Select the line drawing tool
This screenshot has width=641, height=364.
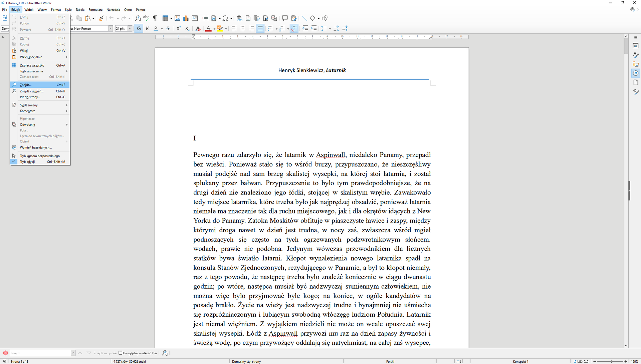304,18
